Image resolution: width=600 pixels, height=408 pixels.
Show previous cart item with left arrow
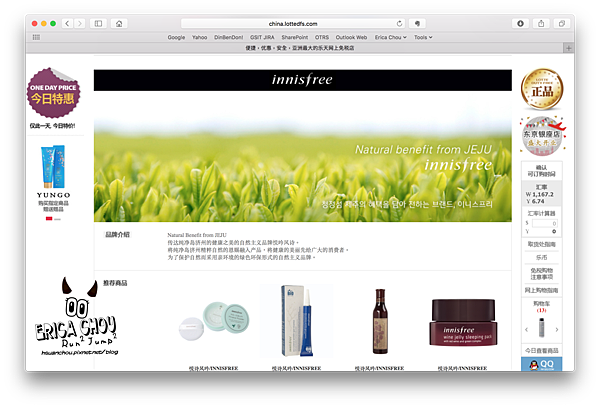click(x=527, y=330)
